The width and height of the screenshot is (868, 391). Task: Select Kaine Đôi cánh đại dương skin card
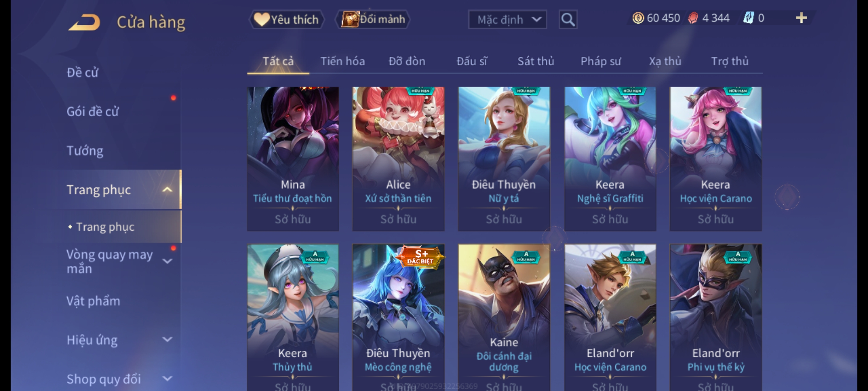pos(504,317)
